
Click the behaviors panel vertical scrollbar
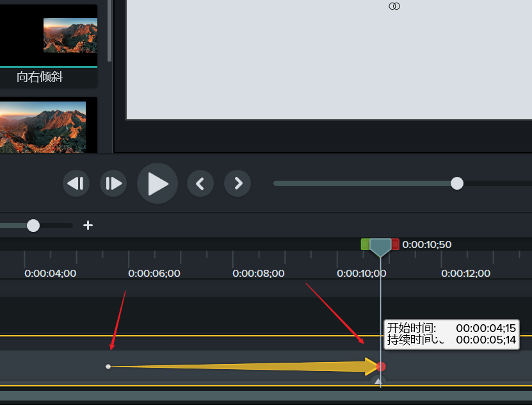109,31
